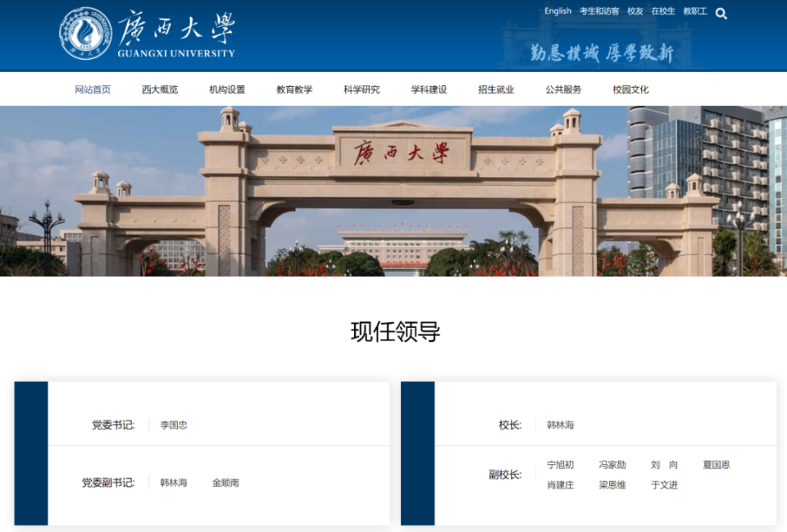Open 教育教学 navigation menu
Viewport: 787px width, 532px height.
click(x=294, y=89)
